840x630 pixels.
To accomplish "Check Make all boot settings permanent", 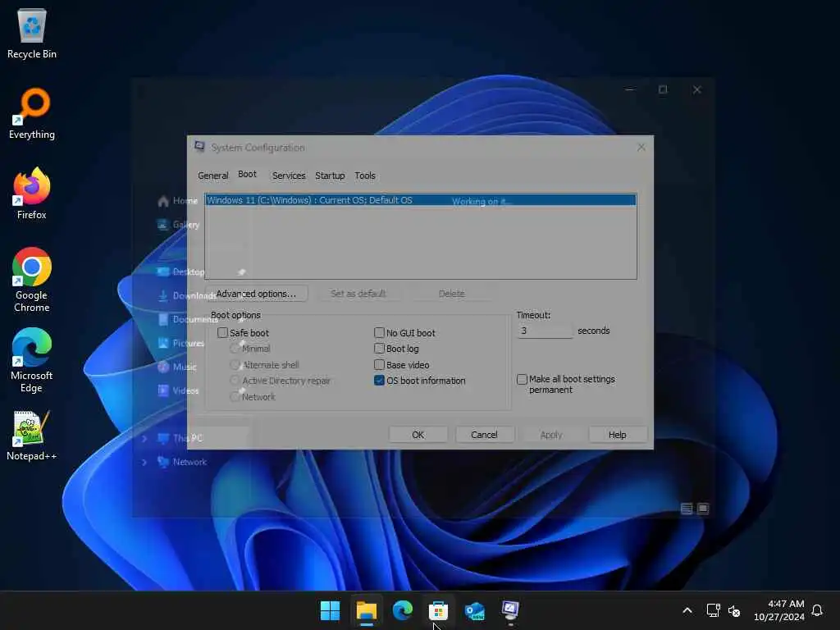I will [522, 379].
